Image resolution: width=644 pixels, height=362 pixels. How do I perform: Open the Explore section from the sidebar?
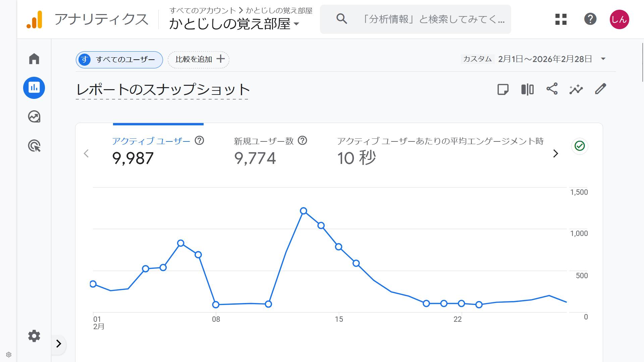[x=34, y=117]
